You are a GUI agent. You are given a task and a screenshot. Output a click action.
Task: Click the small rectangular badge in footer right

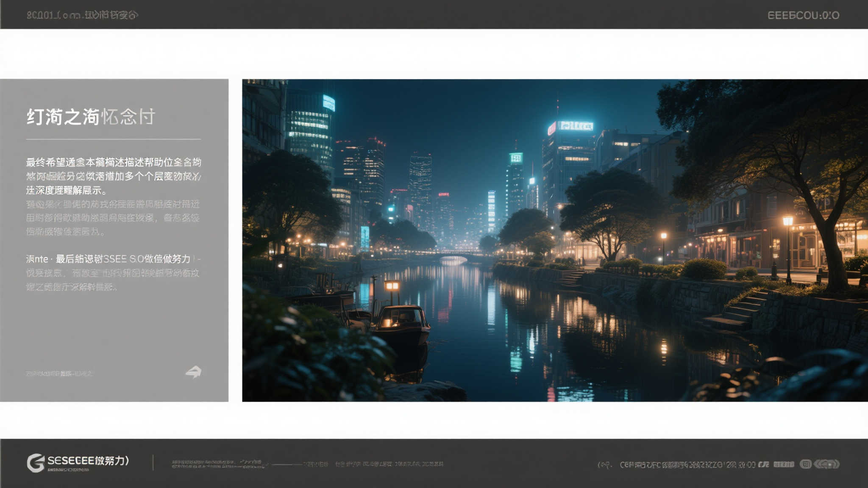point(784,464)
